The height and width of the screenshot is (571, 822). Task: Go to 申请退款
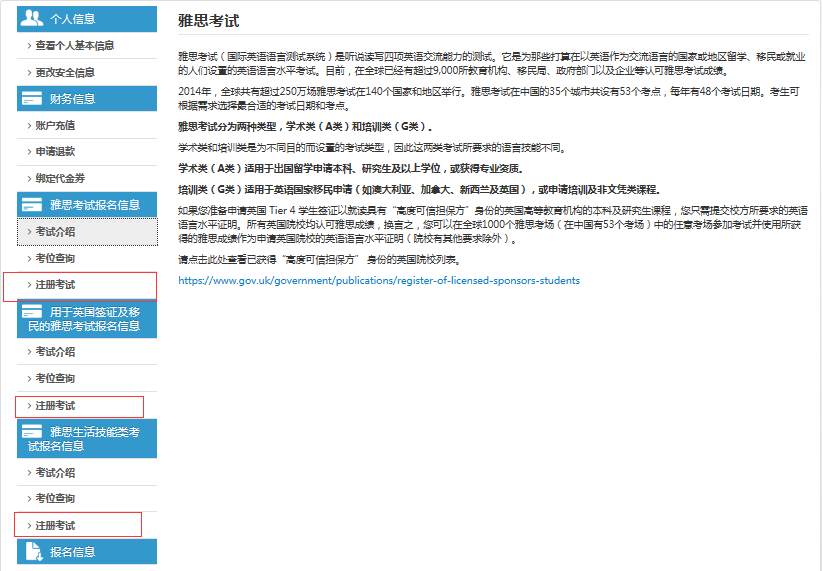(87, 152)
